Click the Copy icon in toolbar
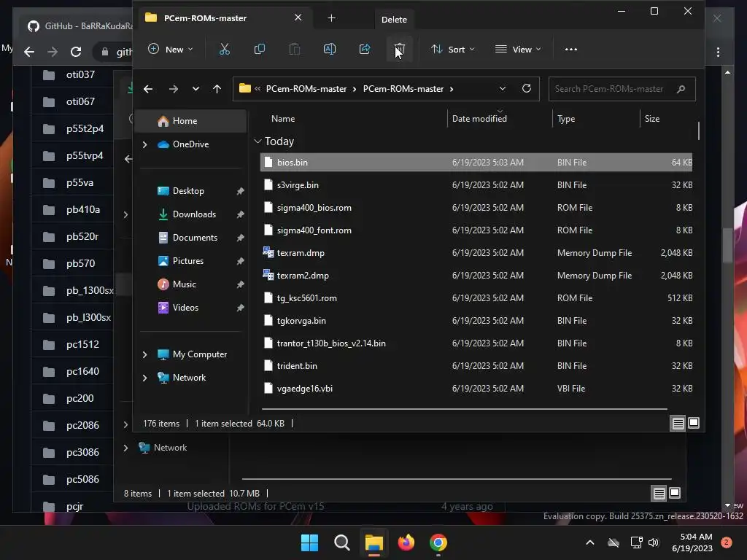The height and width of the screenshot is (560, 747). point(260,49)
